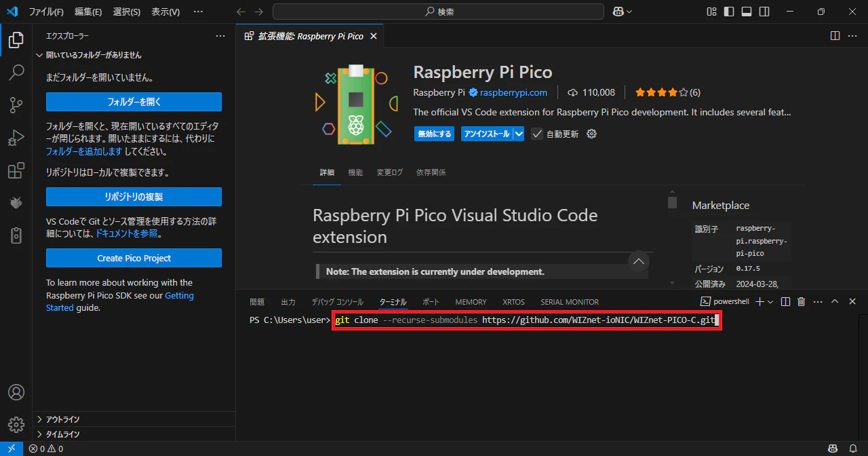The image size is (868, 456).
Task: Open the extension Changelog tab
Action: click(x=390, y=172)
